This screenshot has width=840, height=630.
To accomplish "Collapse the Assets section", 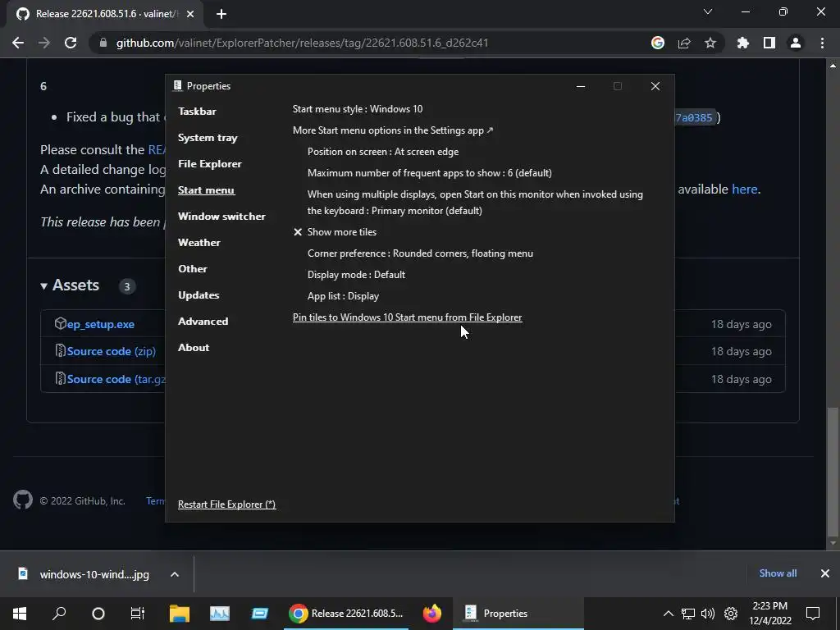I will click(x=71, y=285).
